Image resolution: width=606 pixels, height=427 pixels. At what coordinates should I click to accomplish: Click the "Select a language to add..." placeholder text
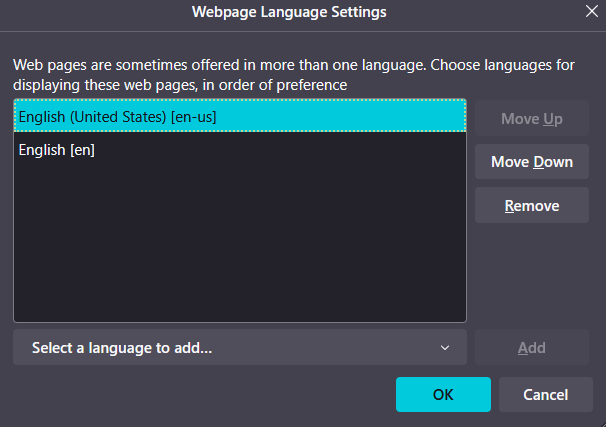pos(122,348)
